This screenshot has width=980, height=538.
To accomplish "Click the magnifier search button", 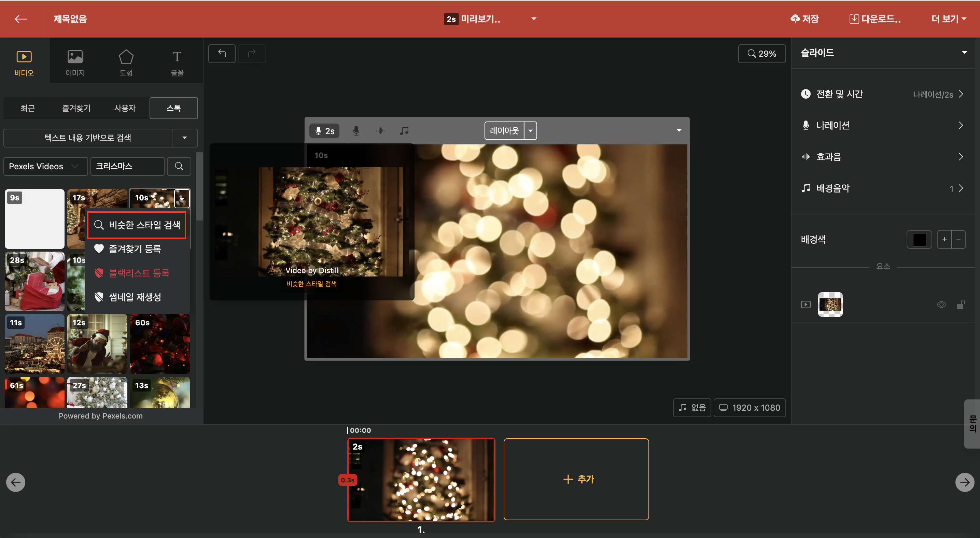I will click(179, 166).
